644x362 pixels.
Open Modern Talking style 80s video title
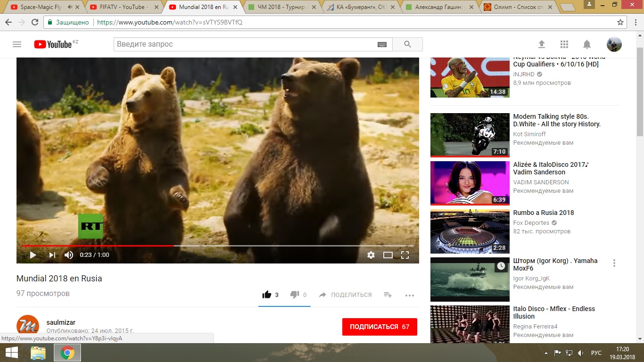tap(557, 120)
